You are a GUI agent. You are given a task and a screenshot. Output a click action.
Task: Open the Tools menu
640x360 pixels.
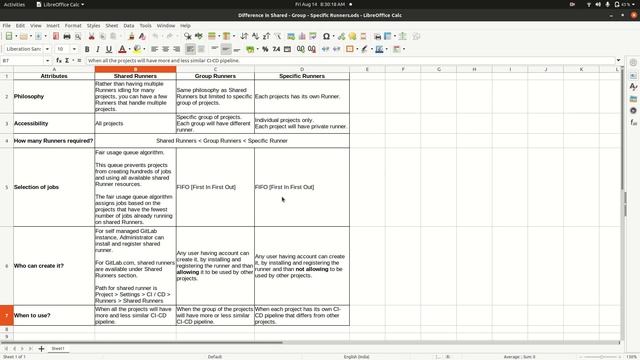[146, 25]
